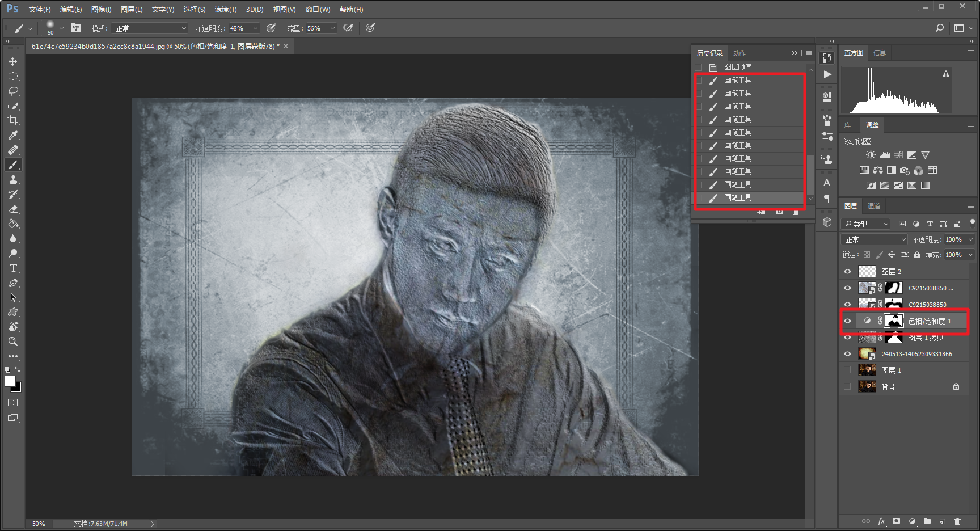
Task: Hide the 图层 2 layer
Action: pos(848,272)
